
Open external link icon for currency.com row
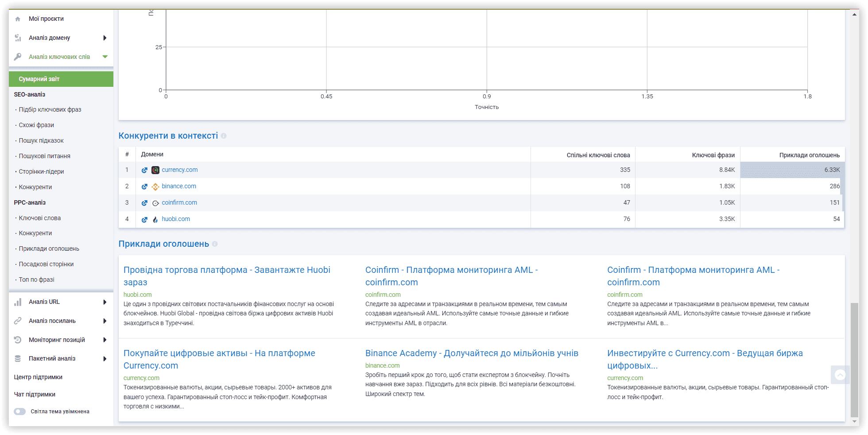pyautogui.click(x=144, y=170)
